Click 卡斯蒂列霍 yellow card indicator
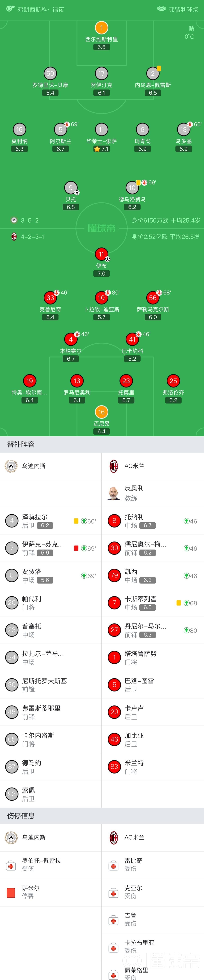204x980 pixels. [x=179, y=603]
